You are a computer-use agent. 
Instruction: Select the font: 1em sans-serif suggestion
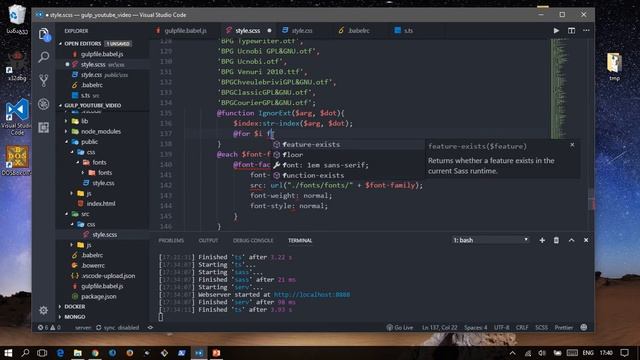point(348,165)
